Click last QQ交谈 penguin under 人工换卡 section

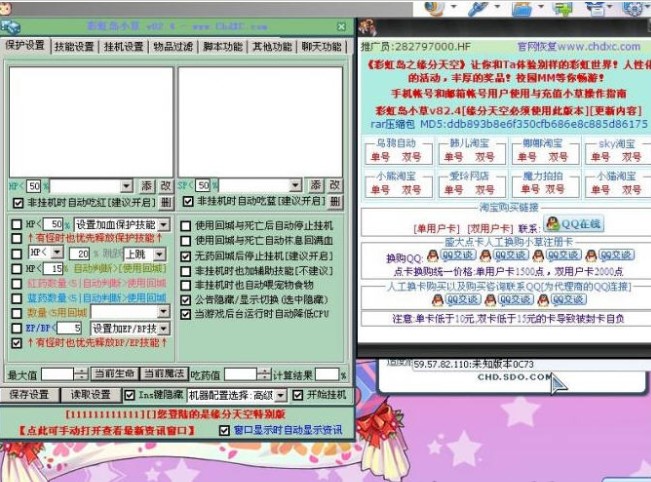pyautogui.click(x=561, y=299)
